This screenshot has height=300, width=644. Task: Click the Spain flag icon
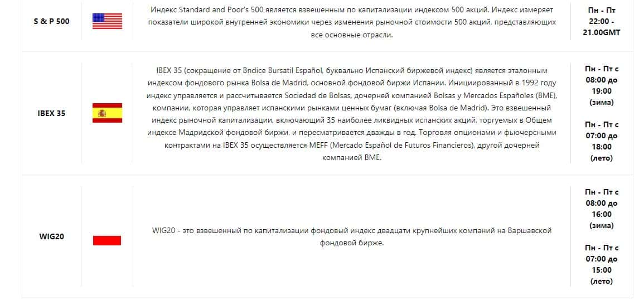click(107, 113)
